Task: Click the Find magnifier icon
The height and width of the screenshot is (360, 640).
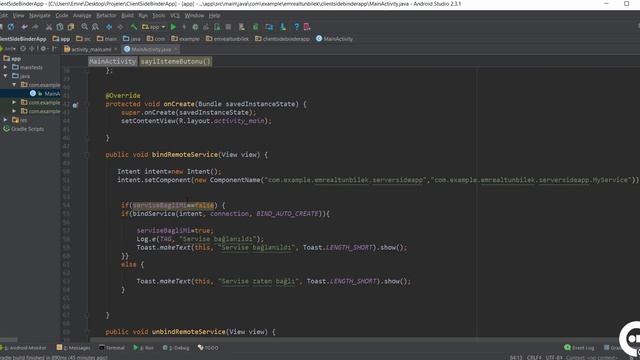Action: click(84, 27)
